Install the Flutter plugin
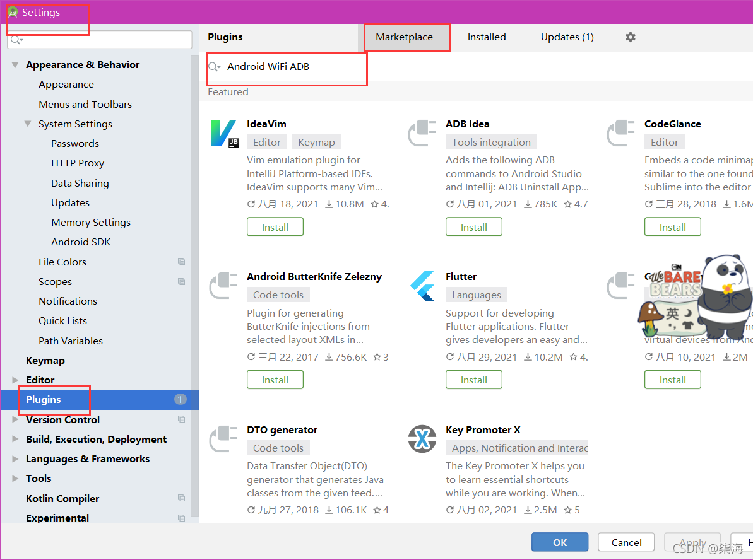Screen dimensions: 753x560 (x=474, y=380)
